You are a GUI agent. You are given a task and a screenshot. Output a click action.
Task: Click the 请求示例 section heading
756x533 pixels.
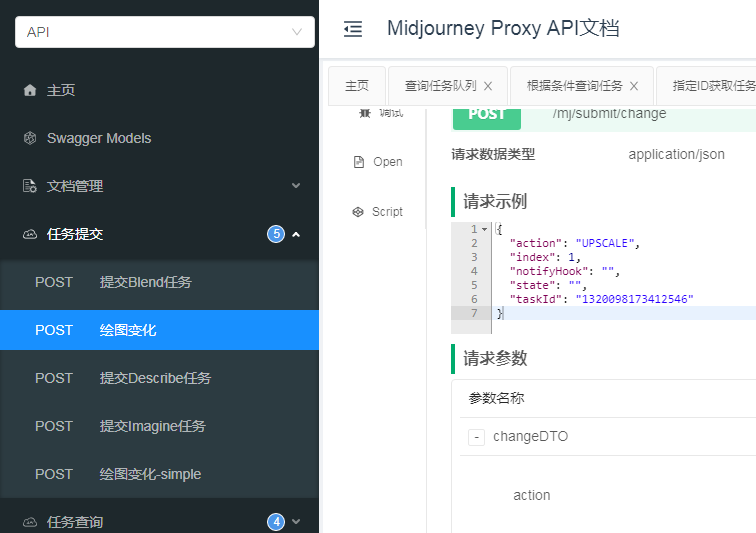(x=495, y=202)
